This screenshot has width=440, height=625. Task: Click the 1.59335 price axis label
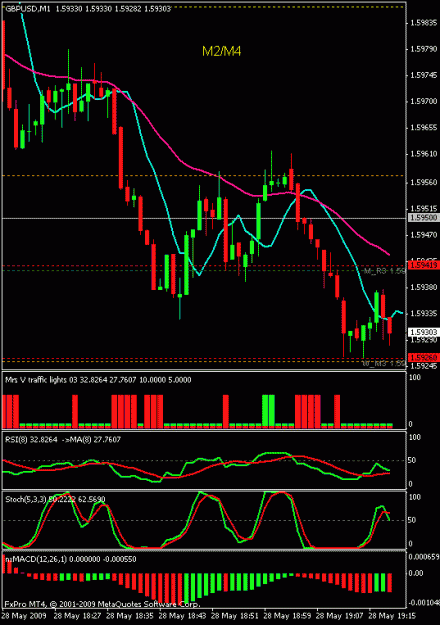tap(424, 314)
